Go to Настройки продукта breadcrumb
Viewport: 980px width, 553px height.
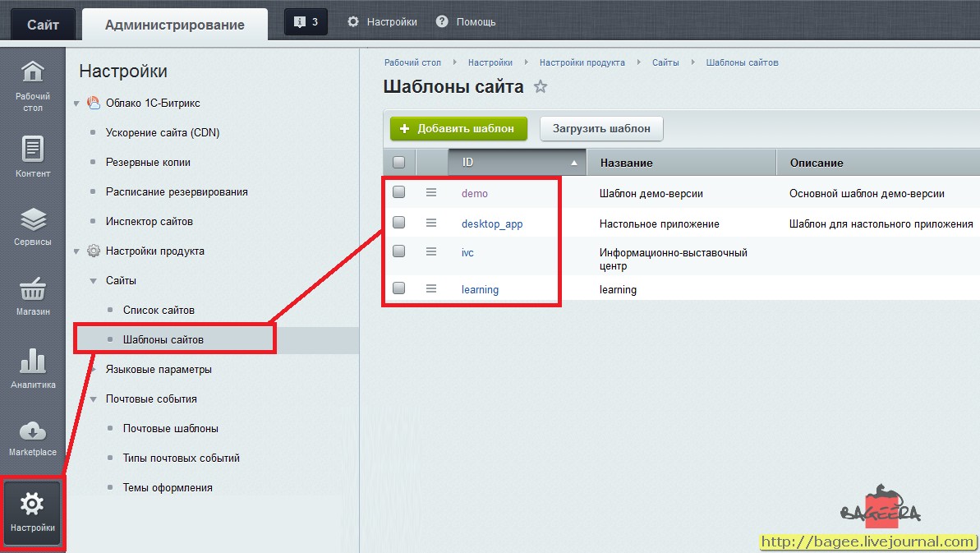tap(582, 62)
